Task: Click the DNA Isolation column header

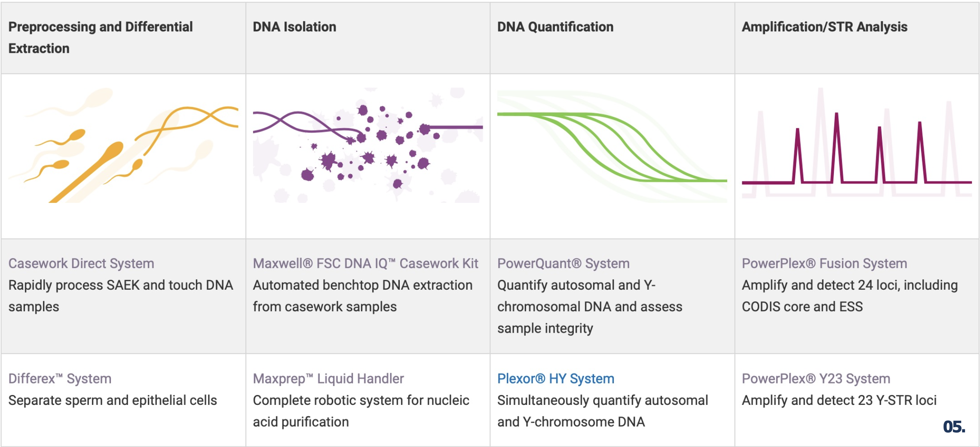Action: click(x=294, y=27)
